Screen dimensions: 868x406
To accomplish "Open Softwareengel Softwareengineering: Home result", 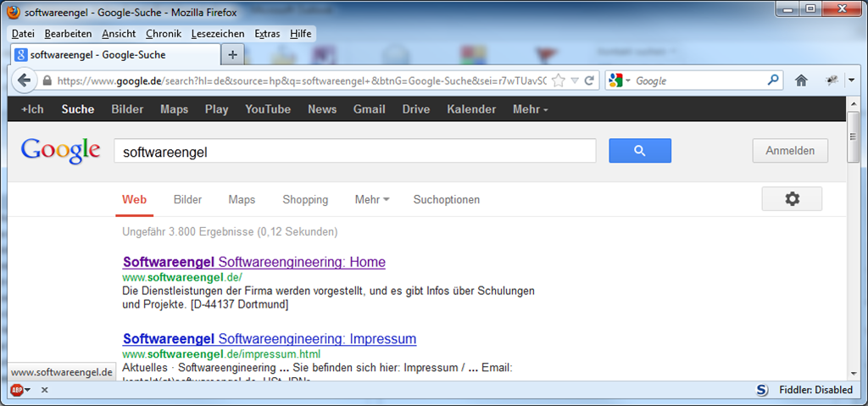I will pyautogui.click(x=254, y=262).
